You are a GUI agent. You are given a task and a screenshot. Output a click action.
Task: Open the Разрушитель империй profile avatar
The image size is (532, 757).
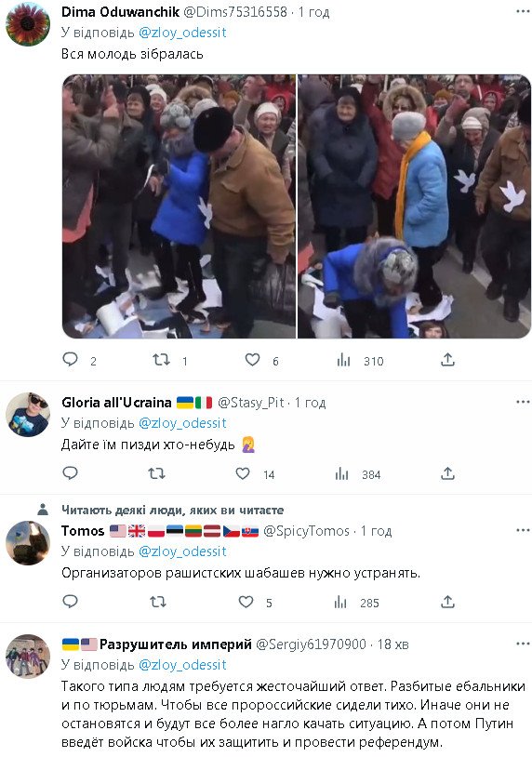click(28, 657)
